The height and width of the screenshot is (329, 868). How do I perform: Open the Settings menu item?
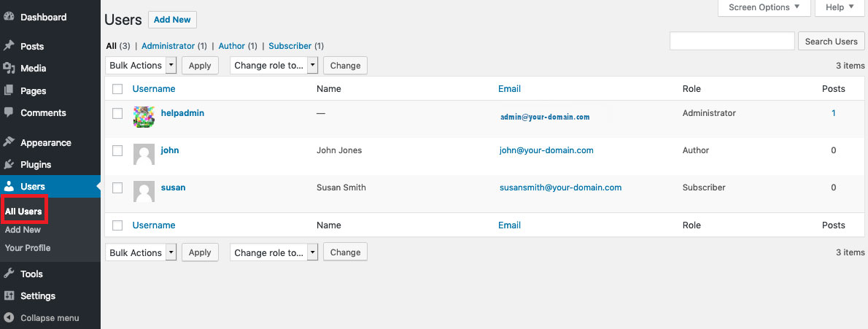(x=38, y=295)
